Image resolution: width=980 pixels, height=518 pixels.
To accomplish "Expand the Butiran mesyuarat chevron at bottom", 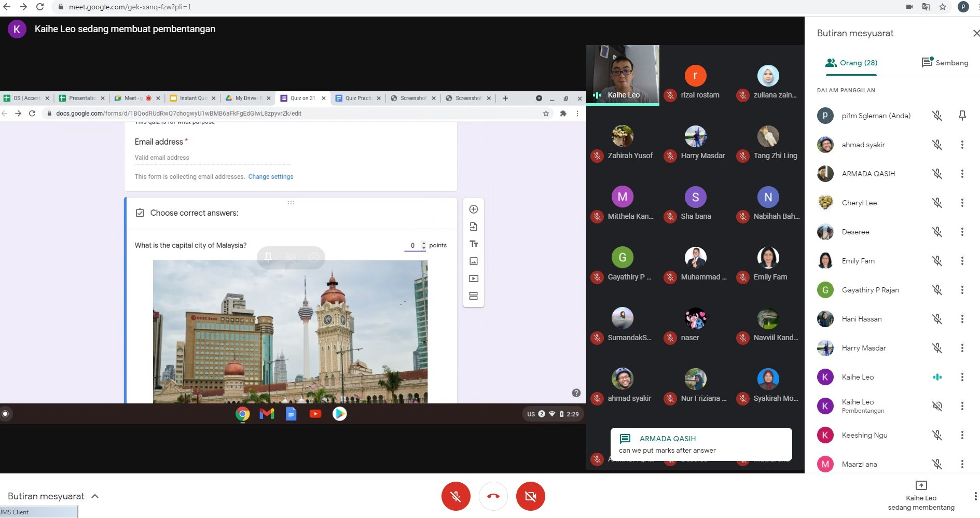I will click(x=95, y=496).
